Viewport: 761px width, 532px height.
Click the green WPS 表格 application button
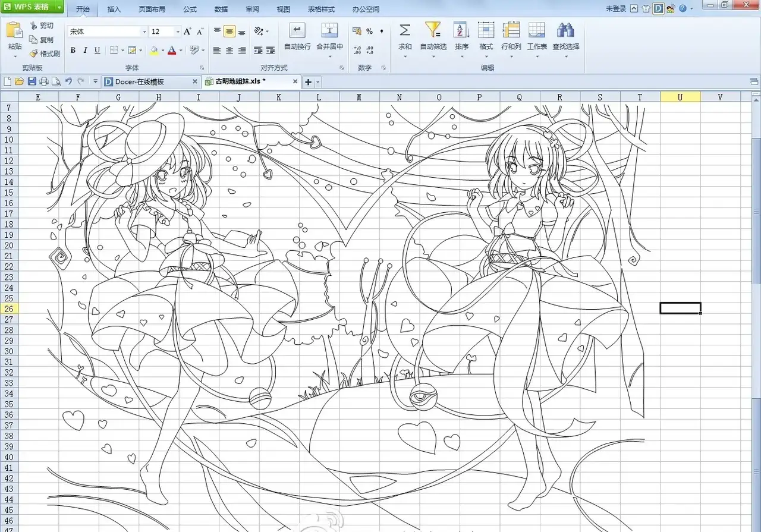[x=32, y=7]
